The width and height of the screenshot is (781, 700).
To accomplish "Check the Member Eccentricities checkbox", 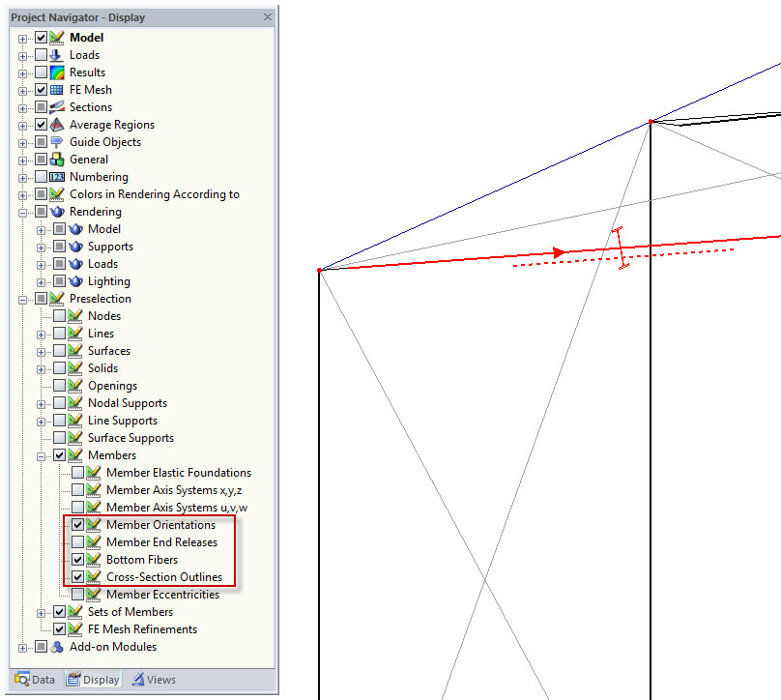I will [x=77, y=595].
